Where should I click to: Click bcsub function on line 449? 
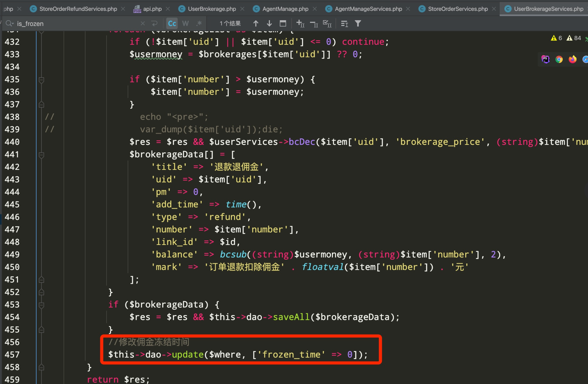tap(233, 255)
